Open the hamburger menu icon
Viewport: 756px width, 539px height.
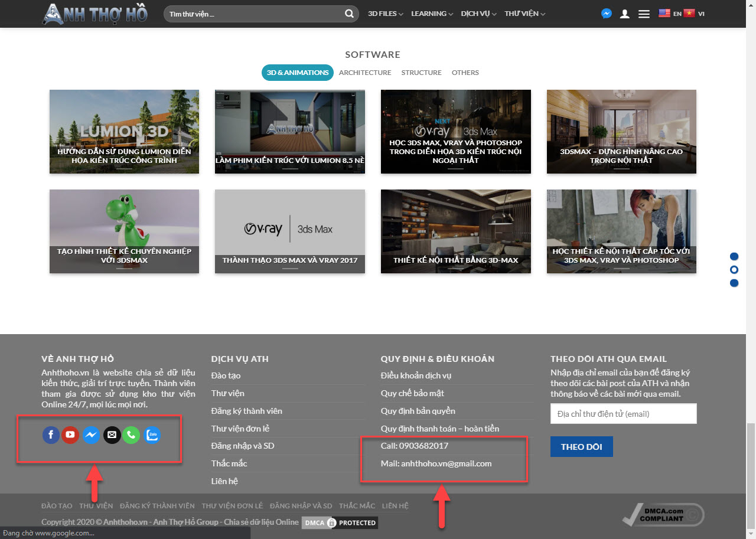point(644,14)
